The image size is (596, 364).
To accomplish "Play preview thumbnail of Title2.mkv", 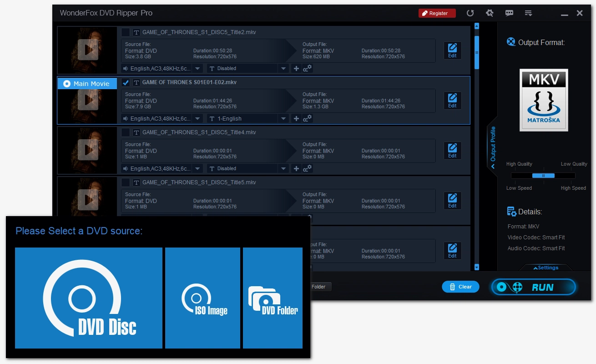I will [x=87, y=50].
